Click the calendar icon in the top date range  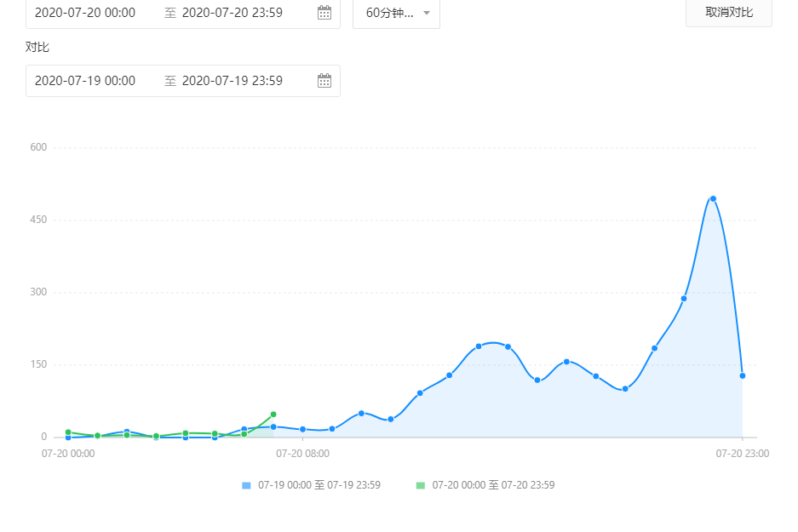tap(324, 13)
